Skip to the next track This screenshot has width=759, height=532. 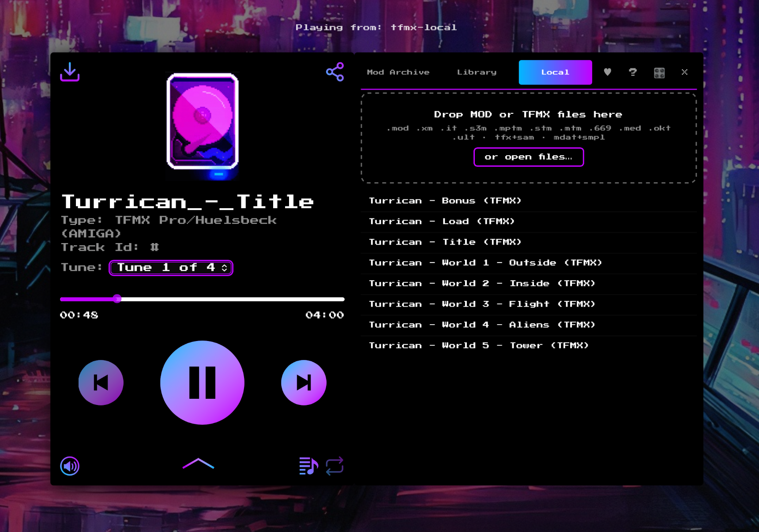coord(304,382)
